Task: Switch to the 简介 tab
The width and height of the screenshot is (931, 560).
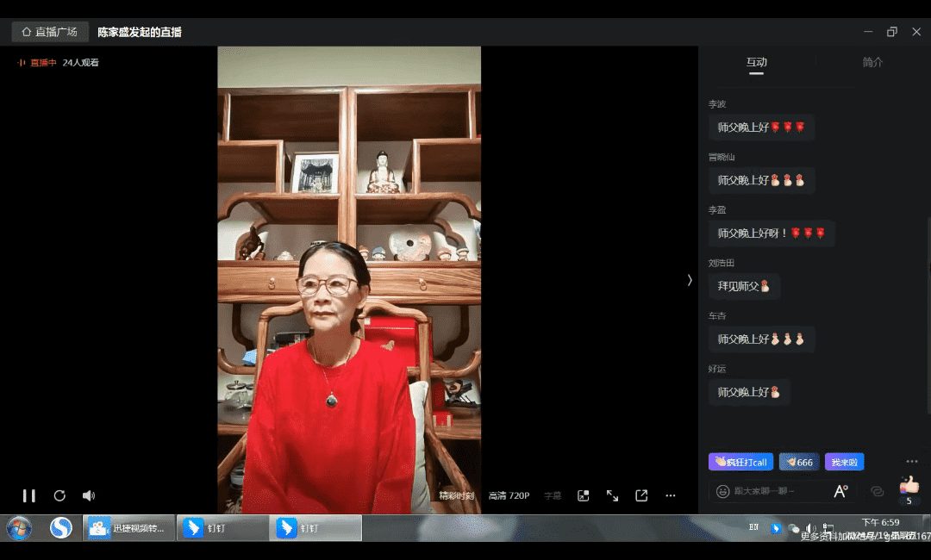Action: click(x=872, y=62)
